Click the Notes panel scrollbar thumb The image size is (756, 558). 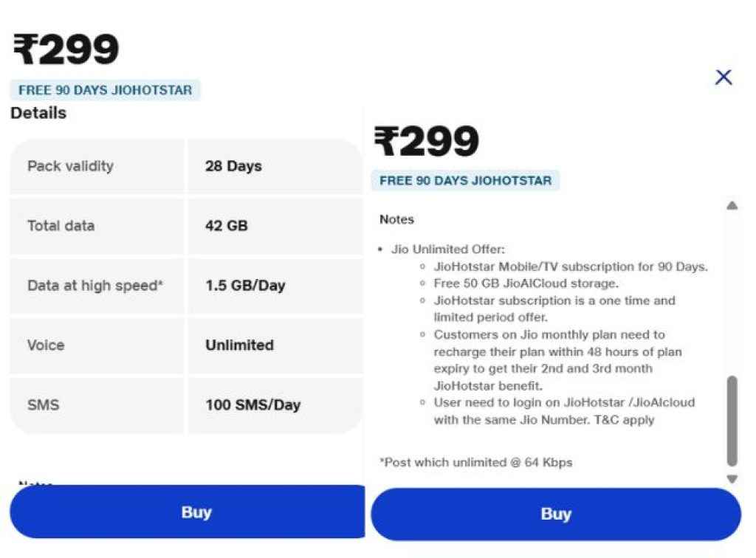(732, 421)
